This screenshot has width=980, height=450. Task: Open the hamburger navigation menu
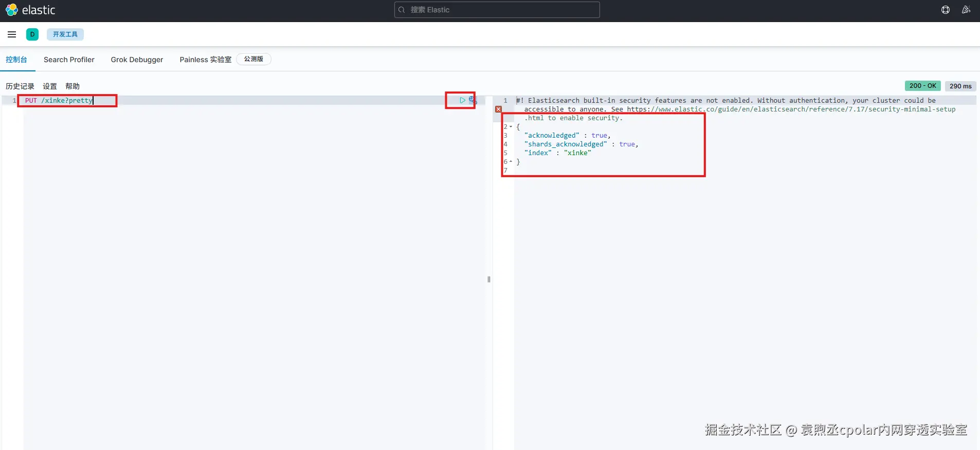12,34
